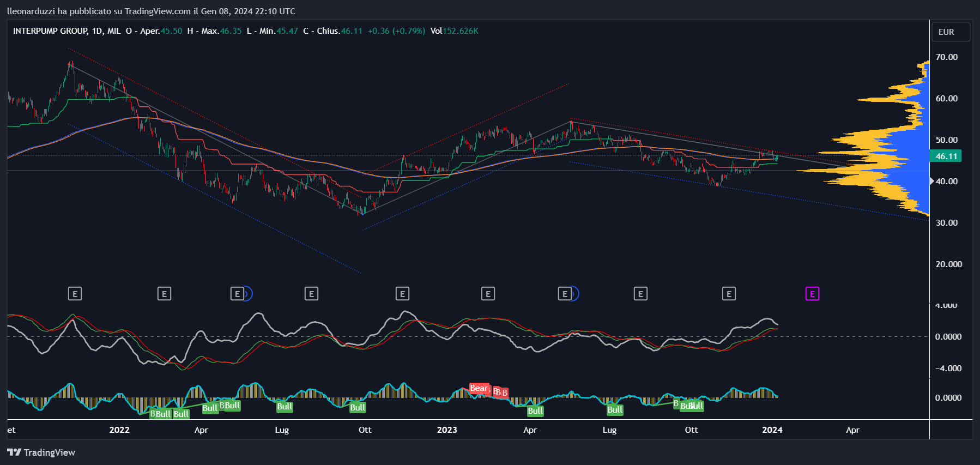The image size is (980, 465).
Task: Click the white arrow marker beside 40.00
Action: [x=931, y=181]
